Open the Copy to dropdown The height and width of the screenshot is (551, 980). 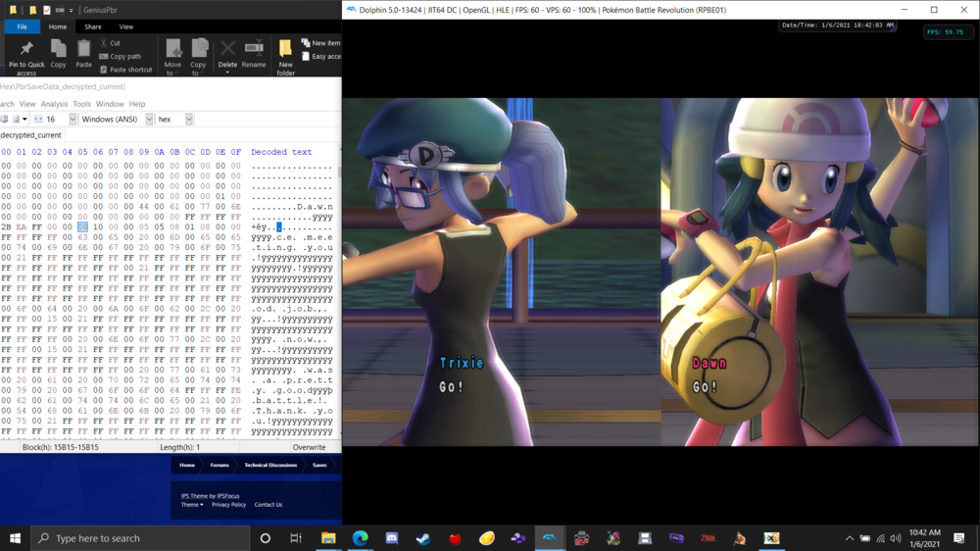click(x=198, y=58)
